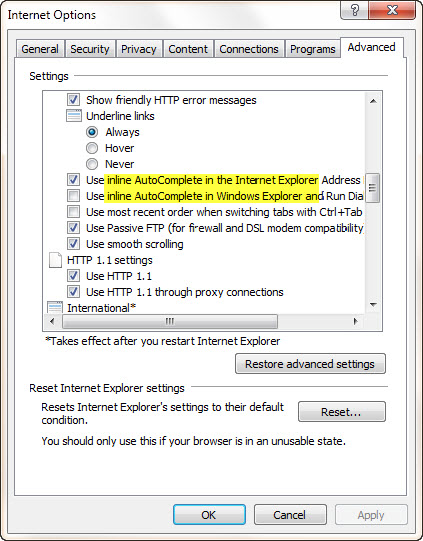Enable inline AutoComplete in Windows Explorer checkbox

point(73,196)
